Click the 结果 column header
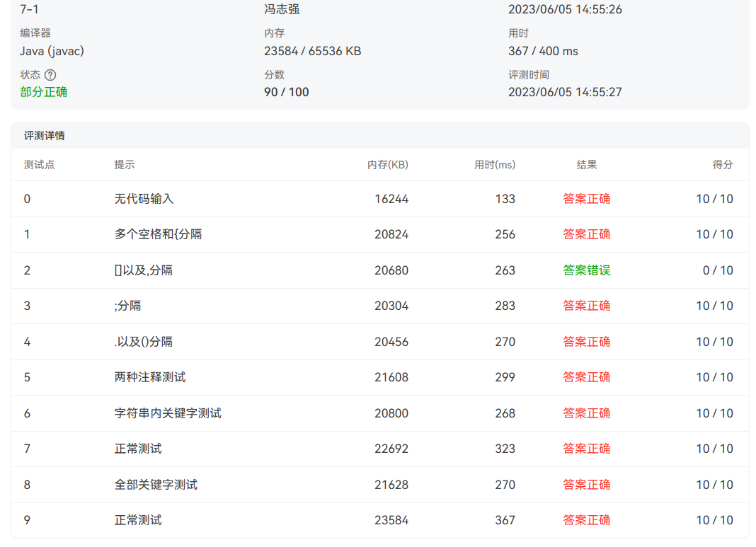This screenshot has width=756, height=547. coord(587,165)
